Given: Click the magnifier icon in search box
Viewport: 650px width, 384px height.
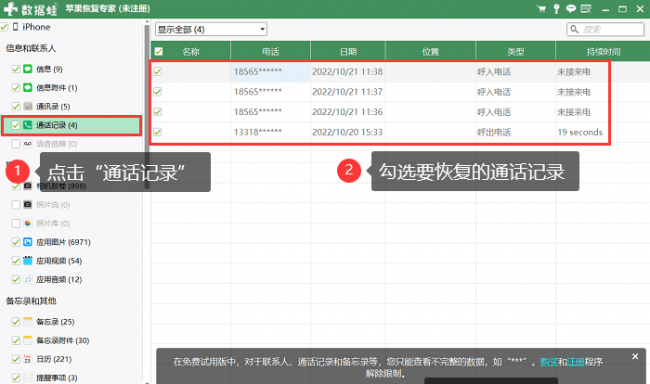Looking at the screenshot, I should point(575,29).
